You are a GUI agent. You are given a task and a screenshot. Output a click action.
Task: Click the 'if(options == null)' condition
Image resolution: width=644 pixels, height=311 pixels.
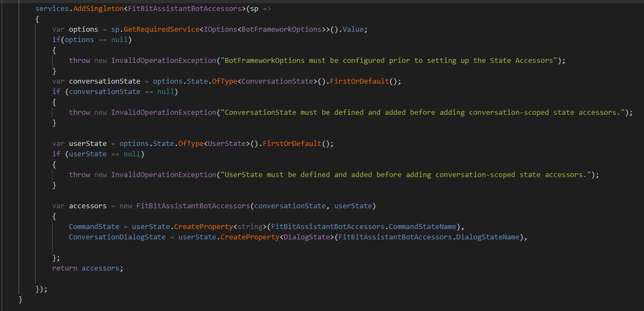(92, 40)
